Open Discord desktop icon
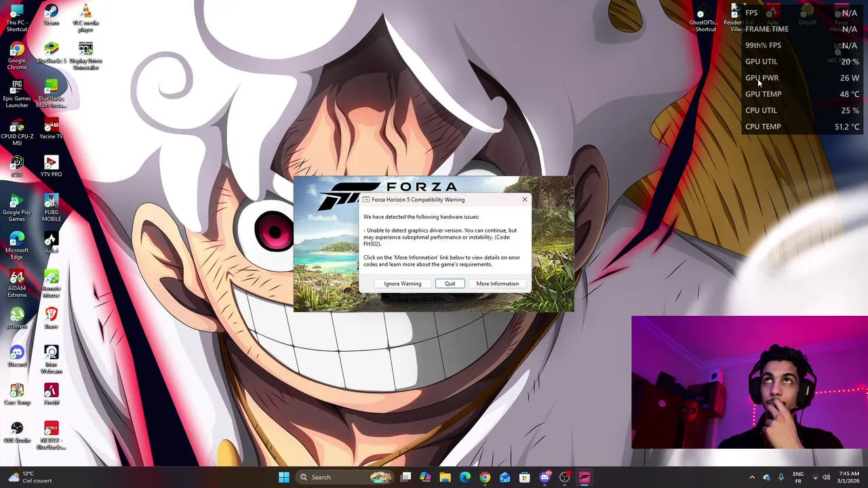868x488 pixels. [17, 357]
